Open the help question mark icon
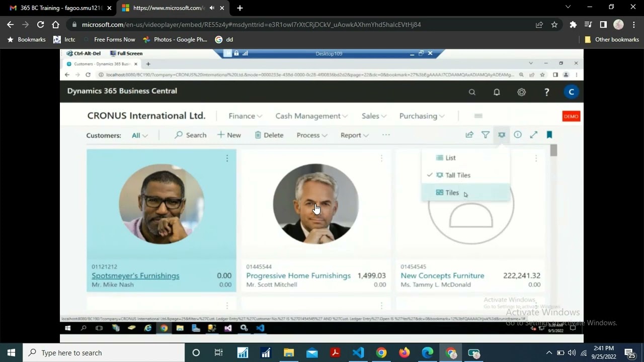Viewport: 644px width, 362px height. click(x=546, y=92)
